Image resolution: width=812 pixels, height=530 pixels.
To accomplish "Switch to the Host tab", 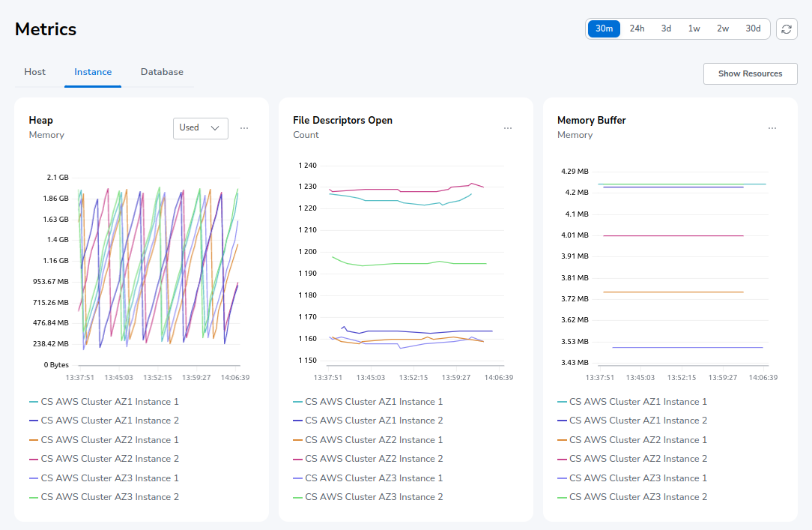I will click(34, 72).
